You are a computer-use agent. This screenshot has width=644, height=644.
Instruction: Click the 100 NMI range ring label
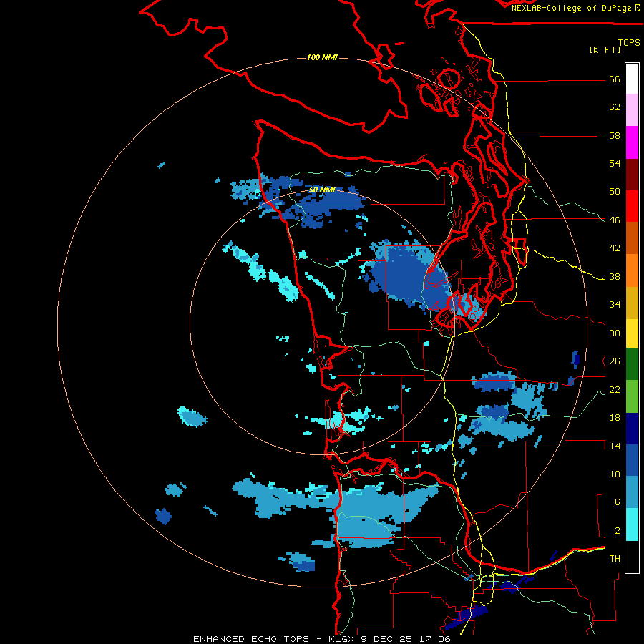[323, 57]
